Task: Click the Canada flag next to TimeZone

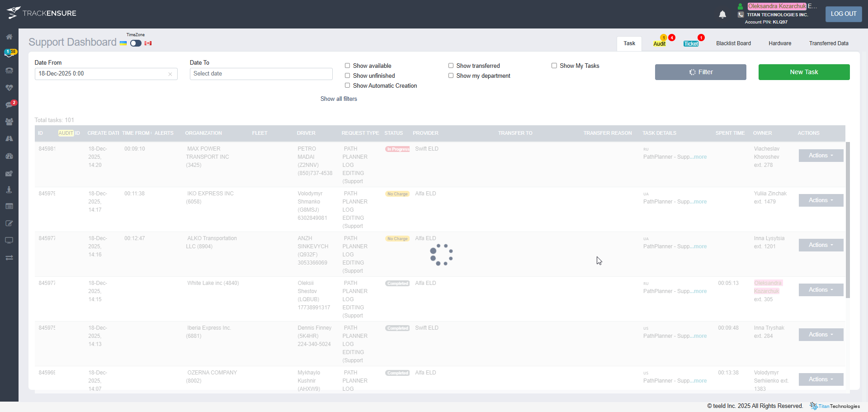Action: pos(148,43)
